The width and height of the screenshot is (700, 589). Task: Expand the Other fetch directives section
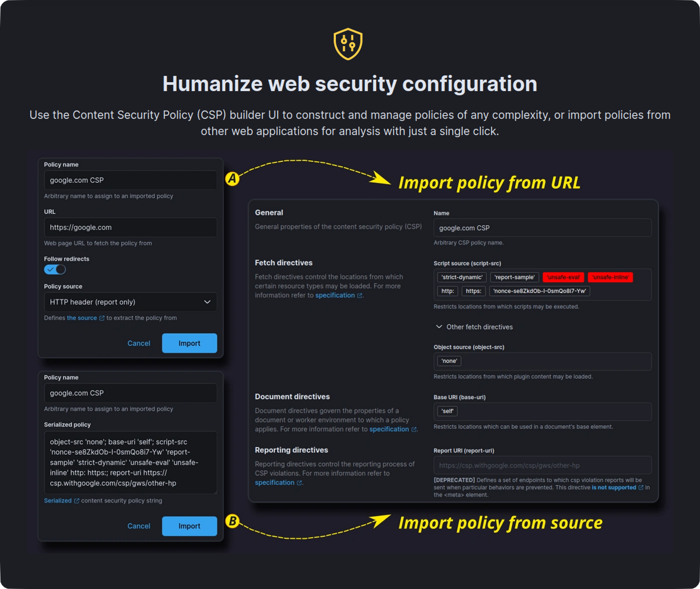tap(474, 326)
